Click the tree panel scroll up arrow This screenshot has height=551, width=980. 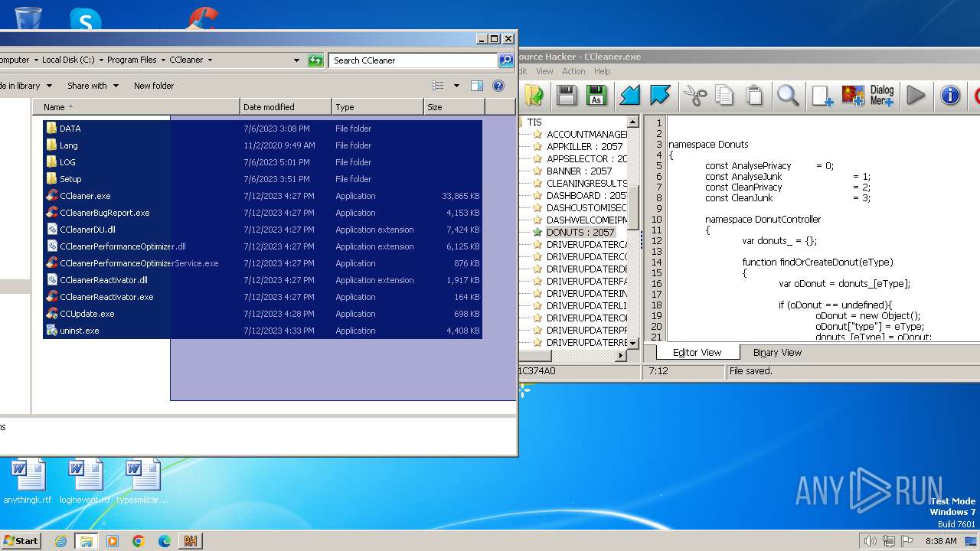click(x=633, y=122)
